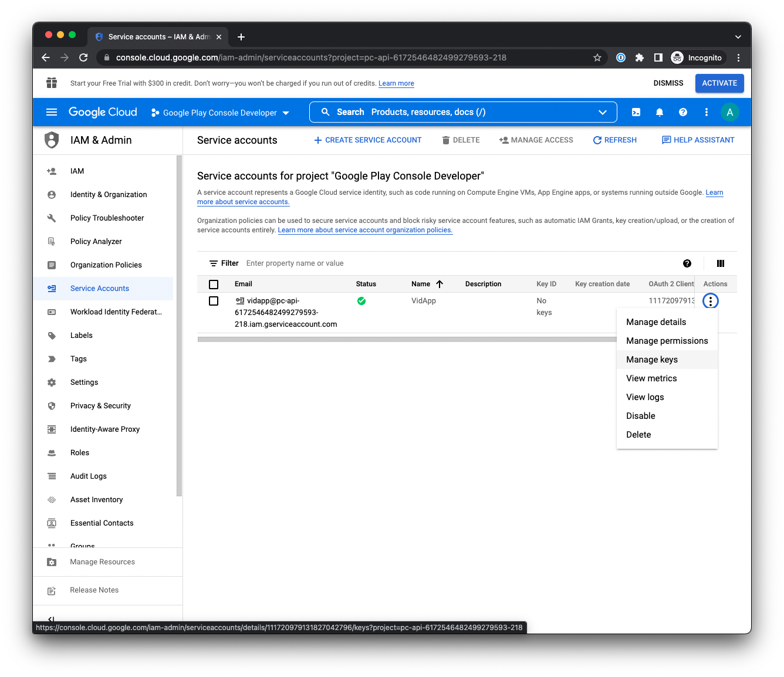The image size is (784, 677).
Task: Open the header three-dot settings menu
Action: point(707,112)
